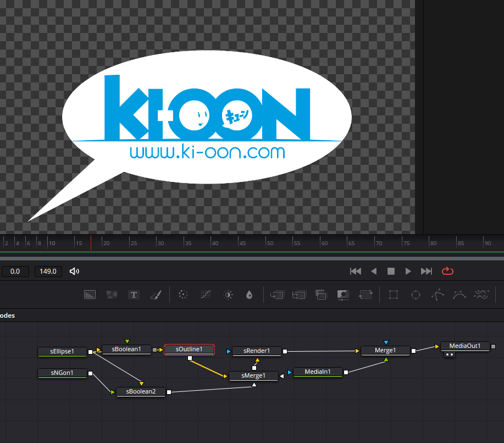Click the output square of sNGon1
The height and width of the screenshot is (443, 504).
(91, 374)
